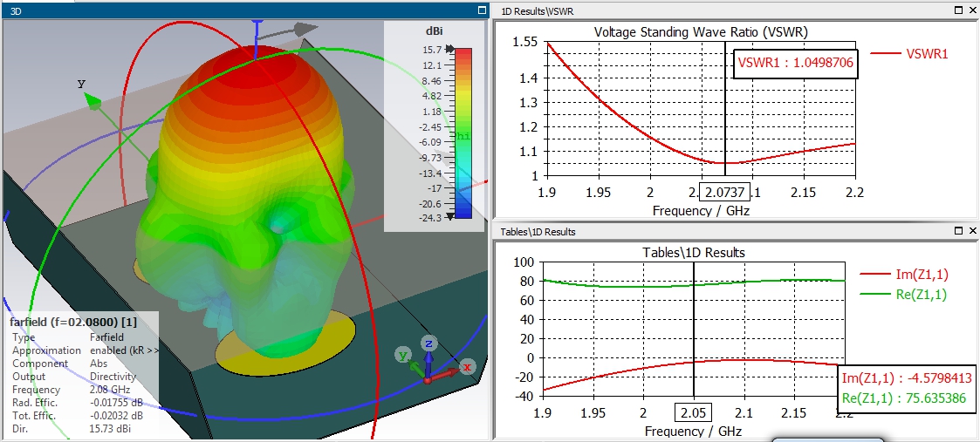Click the dBi unit label above the color scale
The width and height of the screenshot is (980, 442).
434,31
